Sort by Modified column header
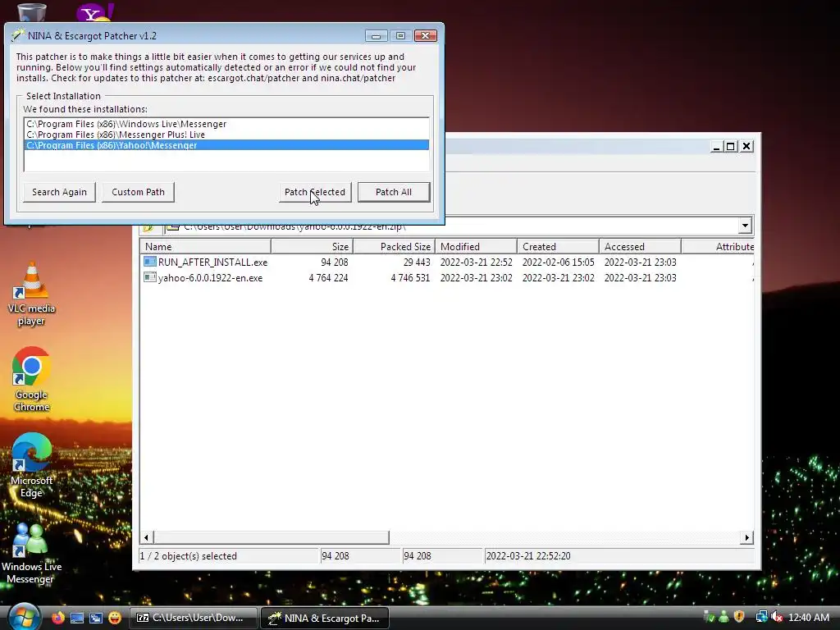Screen dimensions: 840x630 click(476, 246)
